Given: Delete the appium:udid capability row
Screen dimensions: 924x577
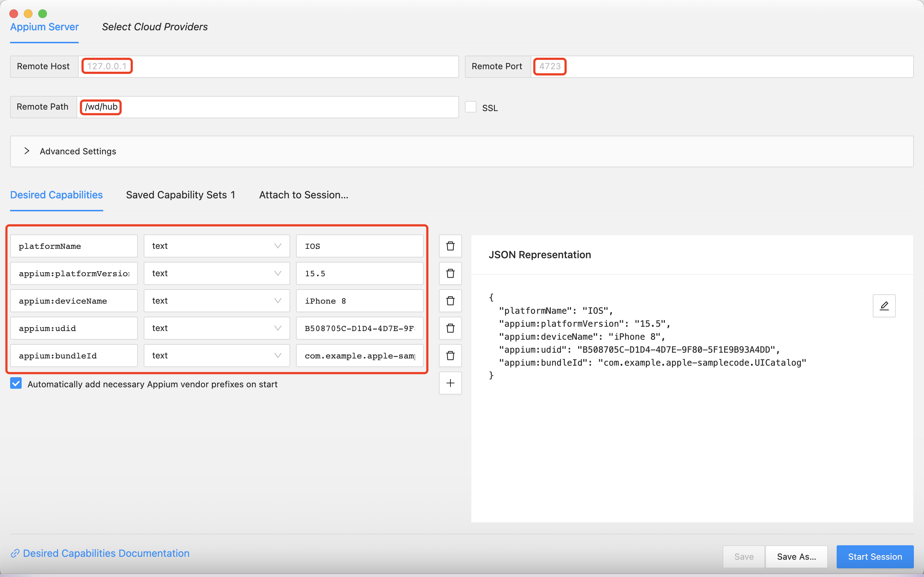Looking at the screenshot, I should click(450, 328).
